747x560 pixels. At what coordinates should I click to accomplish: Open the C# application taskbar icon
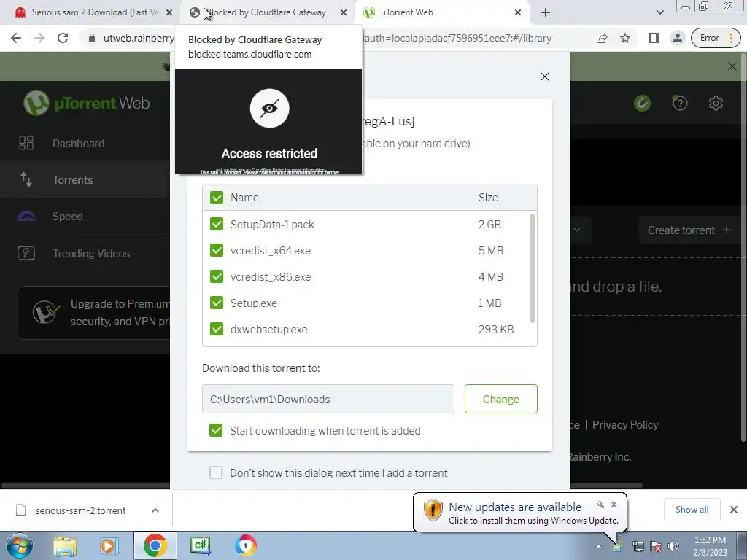(201, 545)
